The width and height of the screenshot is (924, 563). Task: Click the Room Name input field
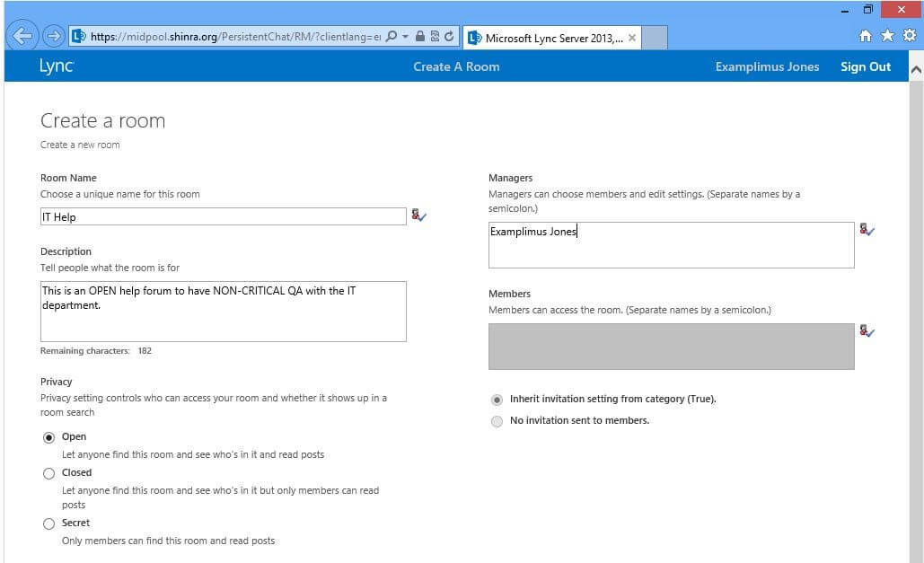pyautogui.click(x=224, y=216)
